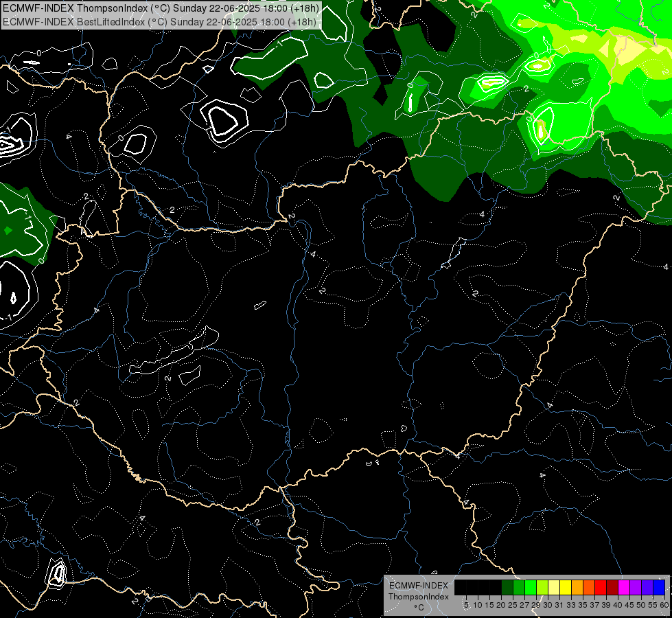Image resolution: width=672 pixels, height=618 pixels.
Task: Click the legend tick value 37
Action: (594, 605)
